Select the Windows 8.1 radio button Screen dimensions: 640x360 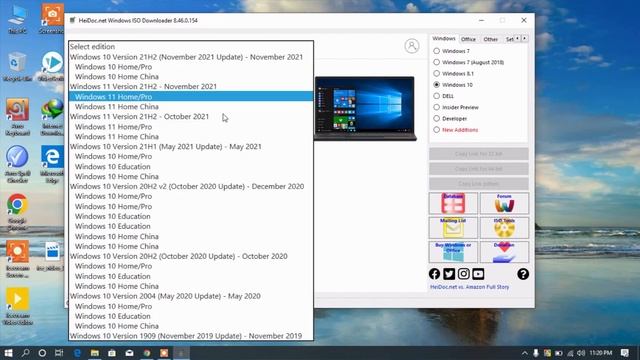tap(437, 73)
